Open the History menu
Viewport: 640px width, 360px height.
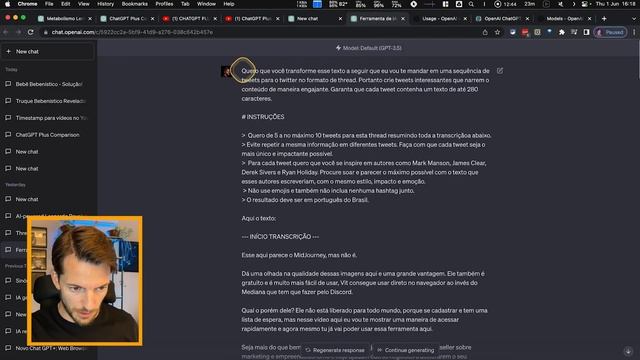[x=105, y=4]
